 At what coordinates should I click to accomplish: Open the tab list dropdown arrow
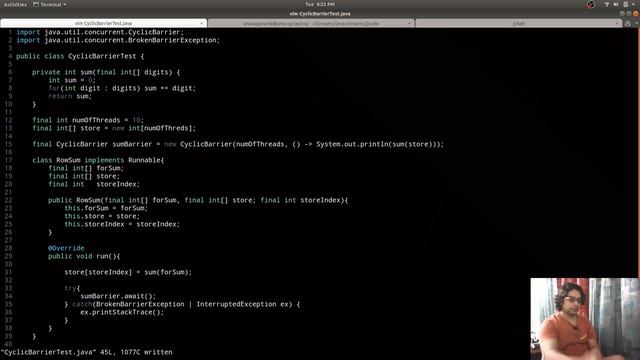635,23
